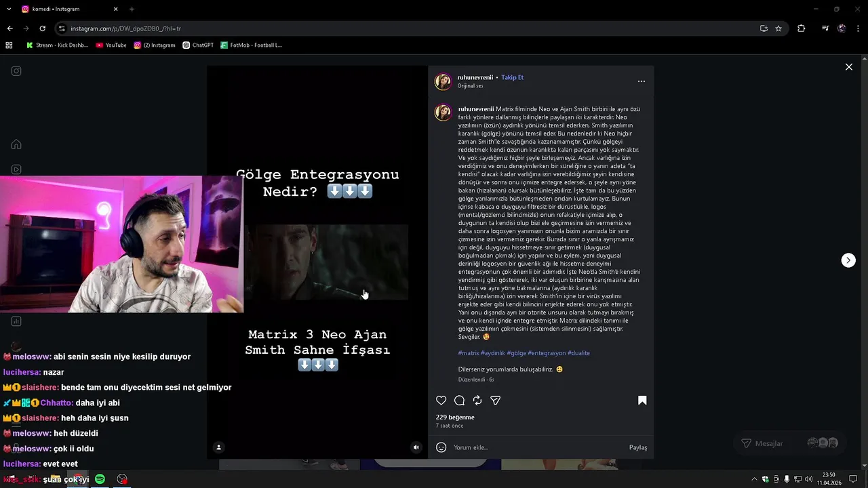Open the apps grid in bookmarks bar
This screenshot has width=868, height=488.
point(9,45)
